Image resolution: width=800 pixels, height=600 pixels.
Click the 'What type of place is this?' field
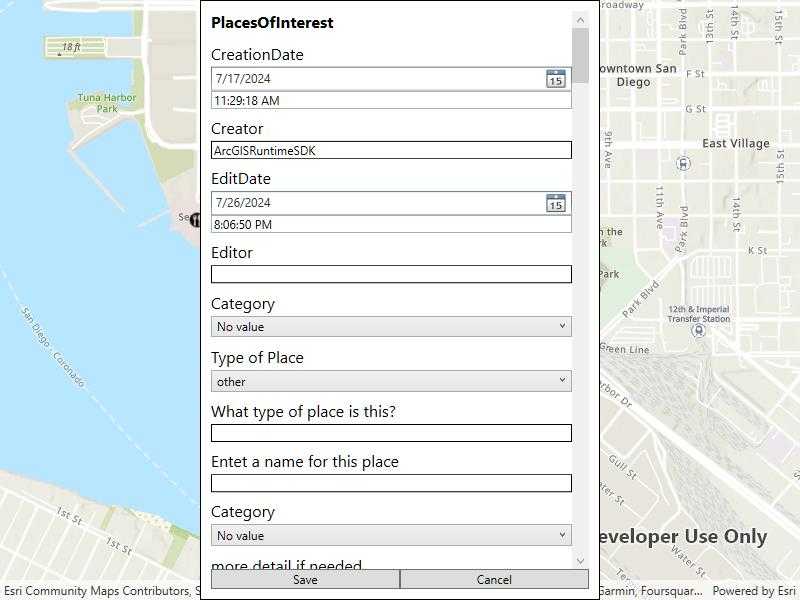390,433
